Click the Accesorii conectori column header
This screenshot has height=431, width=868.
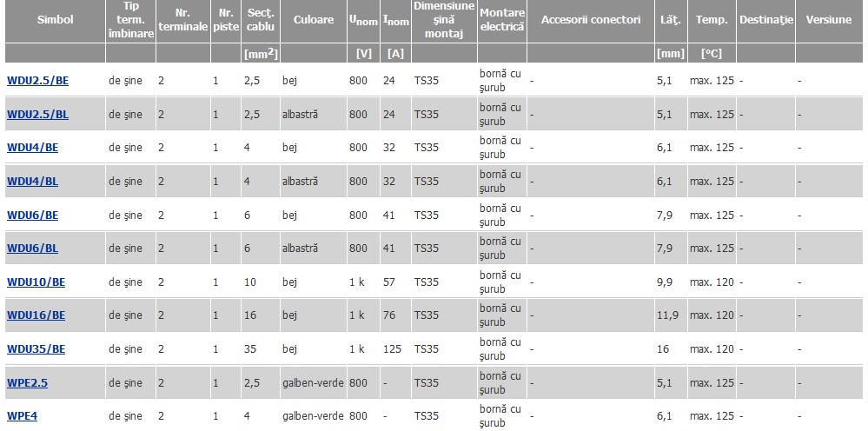(591, 21)
